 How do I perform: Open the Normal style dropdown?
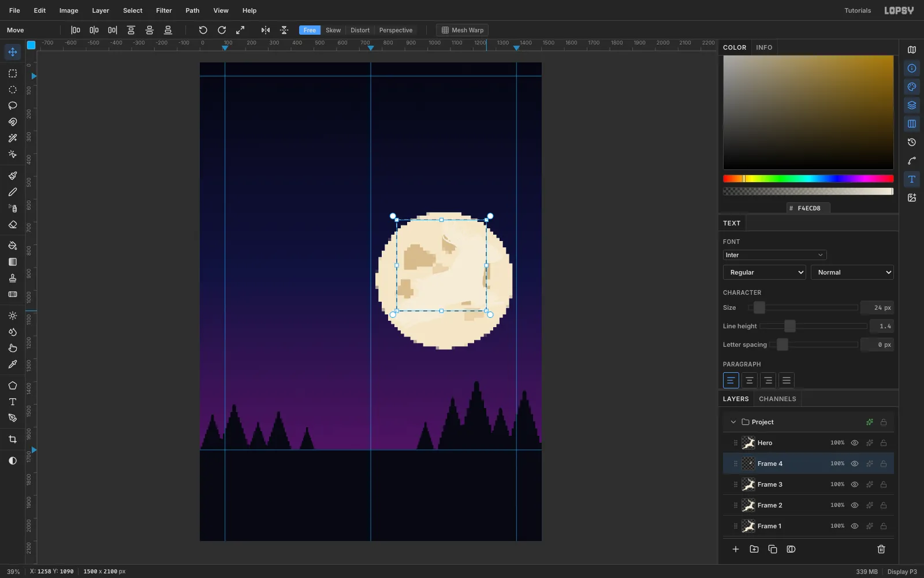(852, 272)
